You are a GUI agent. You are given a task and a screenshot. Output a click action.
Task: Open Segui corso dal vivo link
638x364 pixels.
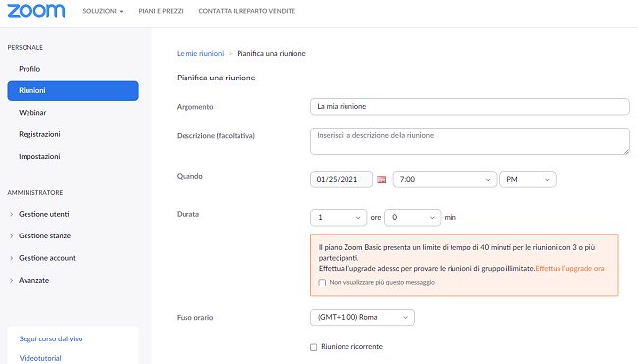[x=51, y=338]
